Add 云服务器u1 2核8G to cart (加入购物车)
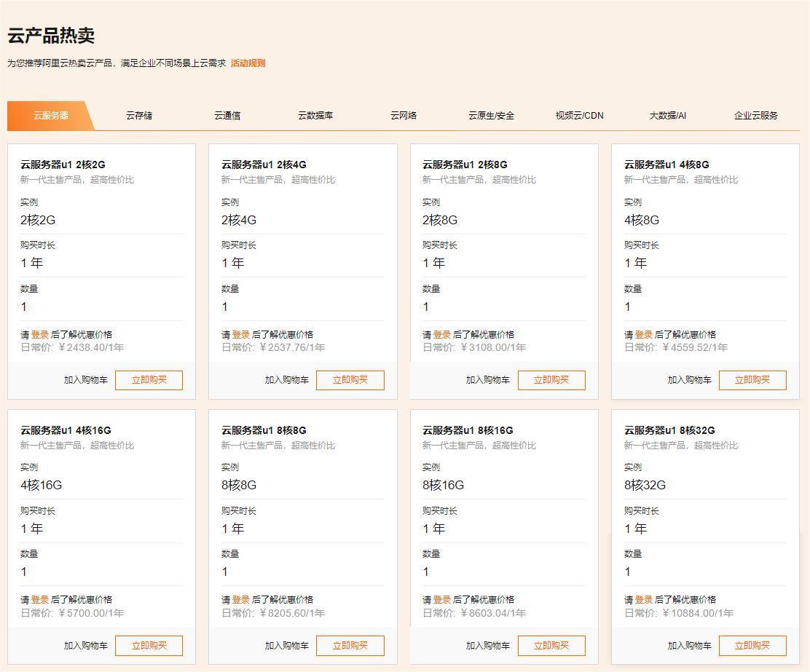This screenshot has width=810, height=672. (487, 380)
